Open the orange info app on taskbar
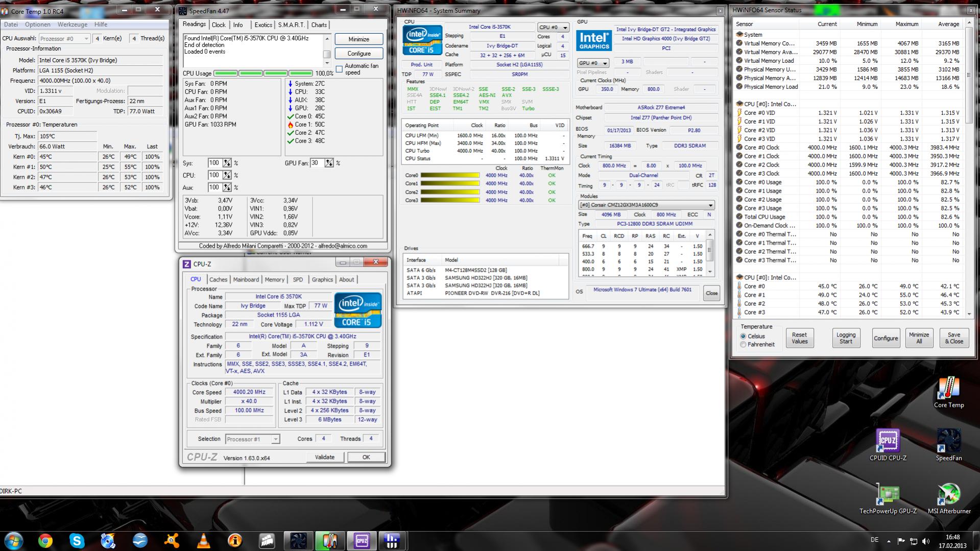Image resolution: width=980 pixels, height=551 pixels. pyautogui.click(x=235, y=540)
